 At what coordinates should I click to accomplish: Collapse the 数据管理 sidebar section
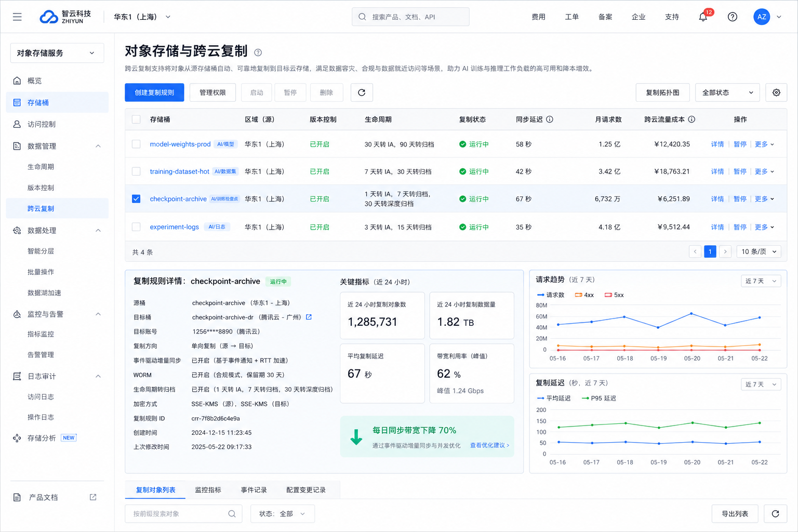98,146
